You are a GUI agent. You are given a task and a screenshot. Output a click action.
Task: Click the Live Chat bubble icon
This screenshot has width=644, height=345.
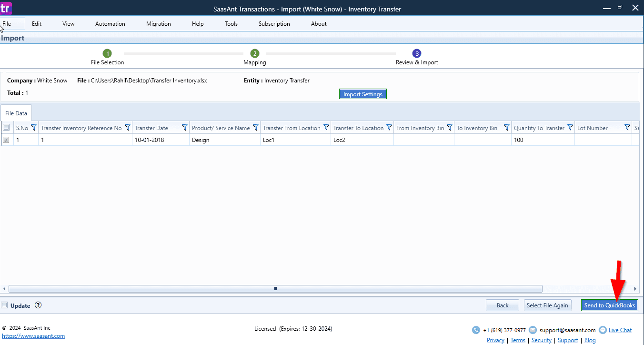(603, 330)
